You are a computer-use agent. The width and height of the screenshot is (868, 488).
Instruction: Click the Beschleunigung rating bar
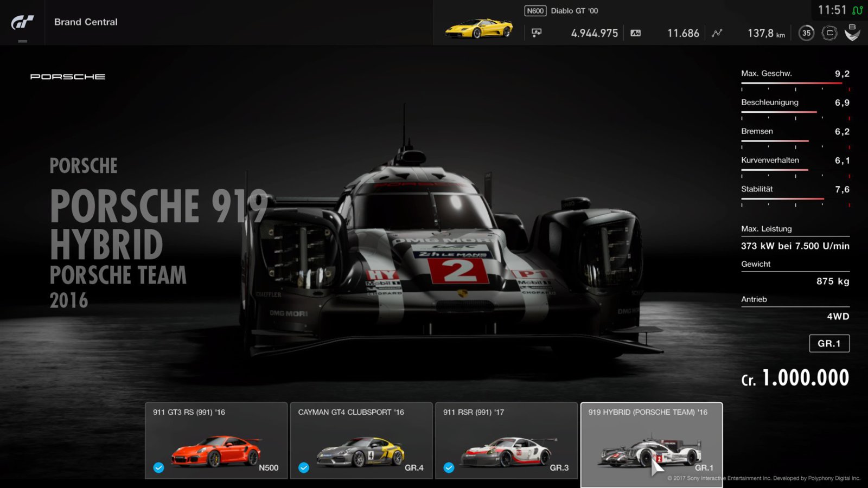795,112
